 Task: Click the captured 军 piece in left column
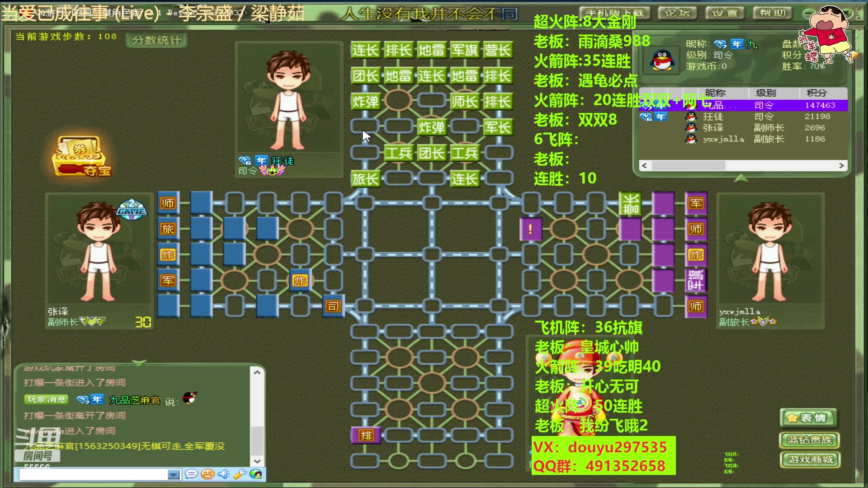coord(168,281)
